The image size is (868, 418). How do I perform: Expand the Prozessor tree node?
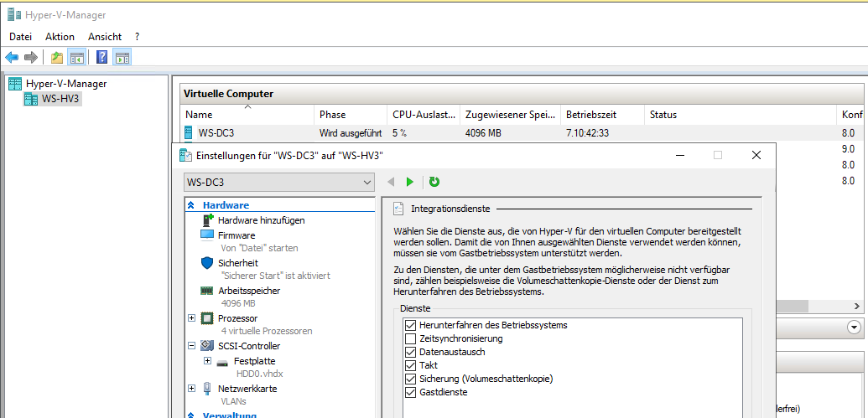pyautogui.click(x=191, y=318)
